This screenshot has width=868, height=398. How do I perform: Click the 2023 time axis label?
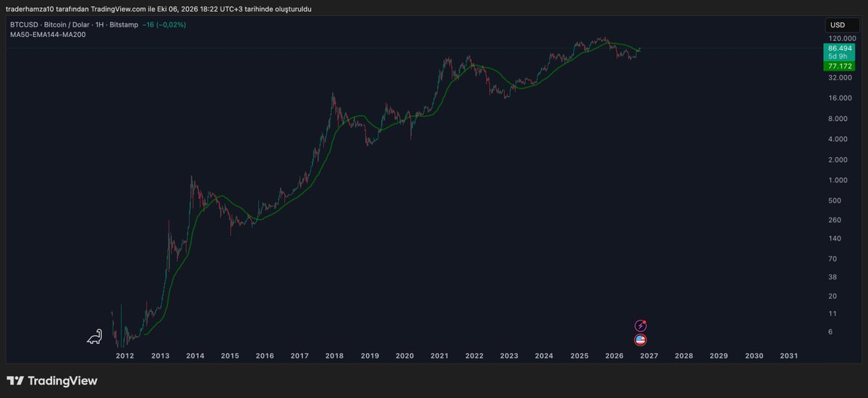[x=509, y=356]
